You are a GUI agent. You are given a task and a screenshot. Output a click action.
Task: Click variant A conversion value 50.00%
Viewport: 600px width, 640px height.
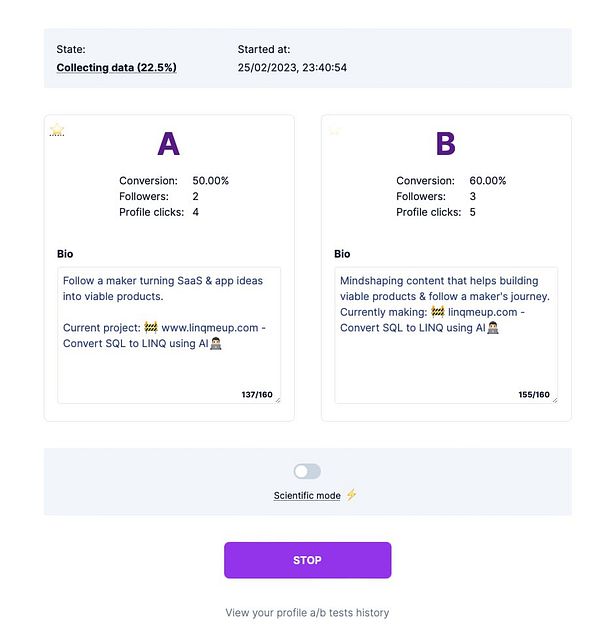pyautogui.click(x=210, y=181)
